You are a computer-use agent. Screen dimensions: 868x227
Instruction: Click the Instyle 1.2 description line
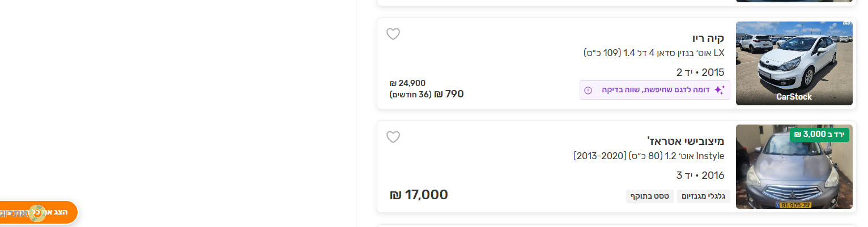coord(649,156)
